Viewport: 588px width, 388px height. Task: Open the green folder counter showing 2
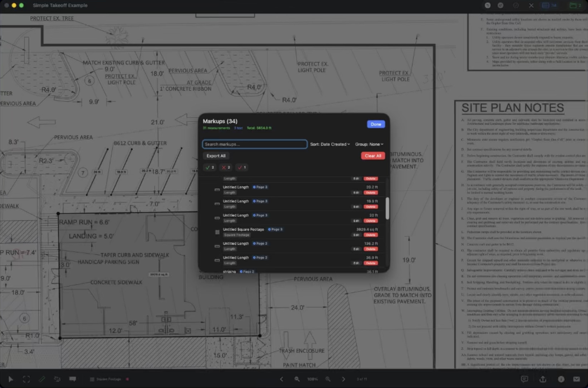click(x=575, y=5)
